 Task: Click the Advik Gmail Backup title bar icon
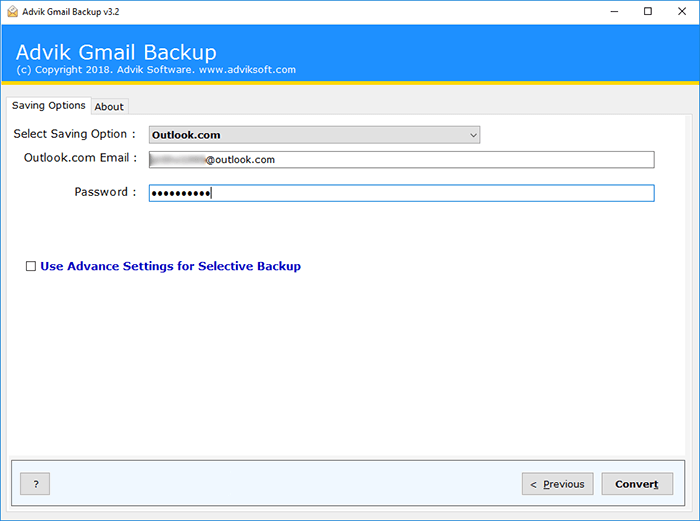click(x=12, y=12)
